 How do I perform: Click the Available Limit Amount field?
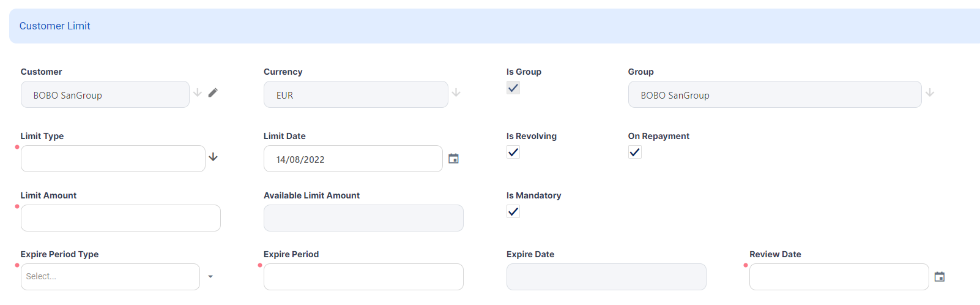[x=363, y=218]
